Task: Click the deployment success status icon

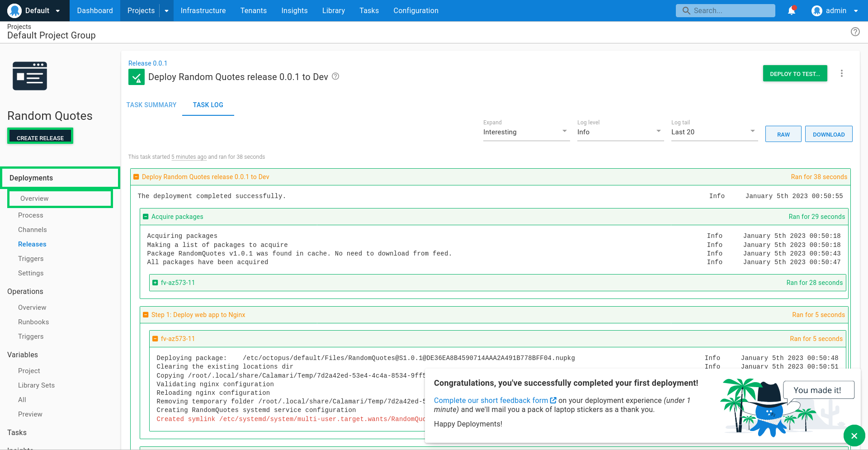Action: click(x=137, y=77)
